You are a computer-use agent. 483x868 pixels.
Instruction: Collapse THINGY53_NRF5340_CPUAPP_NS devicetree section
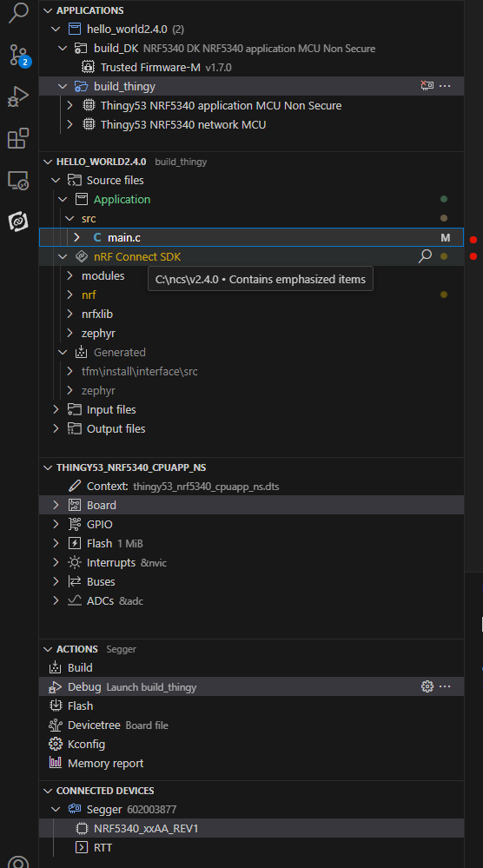pos(48,467)
